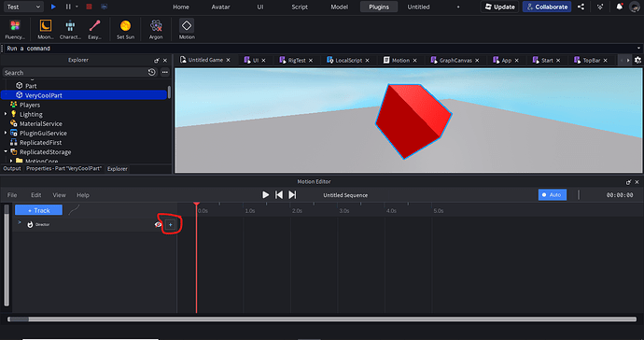Screen dimensions: 644x340
Task: Expand PluginGuiService in Explorer
Action: point(6,134)
